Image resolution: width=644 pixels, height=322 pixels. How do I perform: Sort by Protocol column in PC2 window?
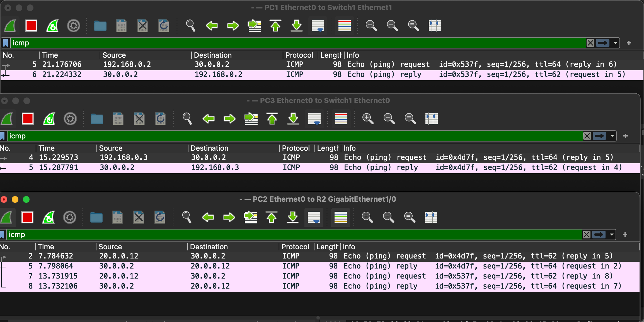click(295, 247)
